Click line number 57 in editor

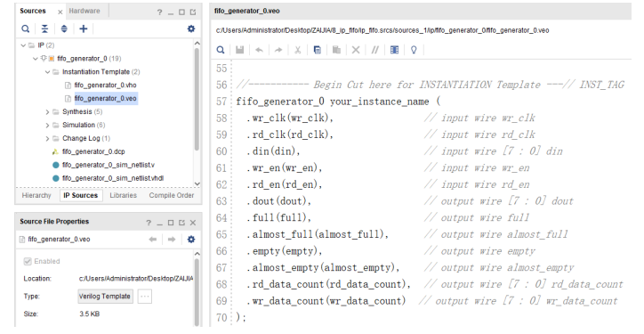tap(221, 102)
